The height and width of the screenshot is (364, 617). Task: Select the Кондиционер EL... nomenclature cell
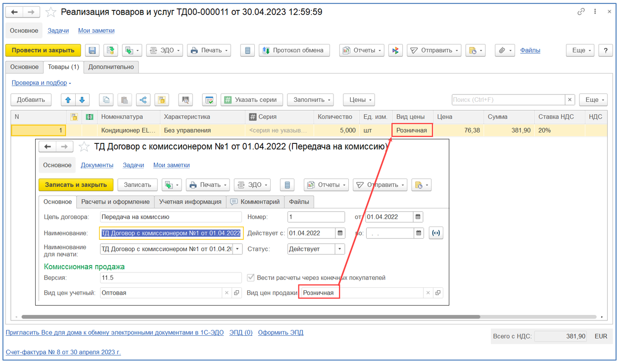(x=129, y=131)
